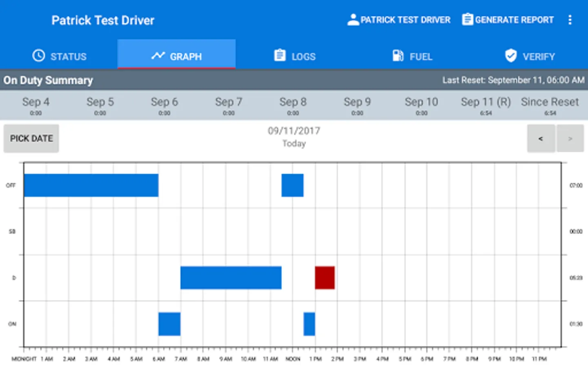
Task: Click the OFF row label
Action: [x=11, y=185]
